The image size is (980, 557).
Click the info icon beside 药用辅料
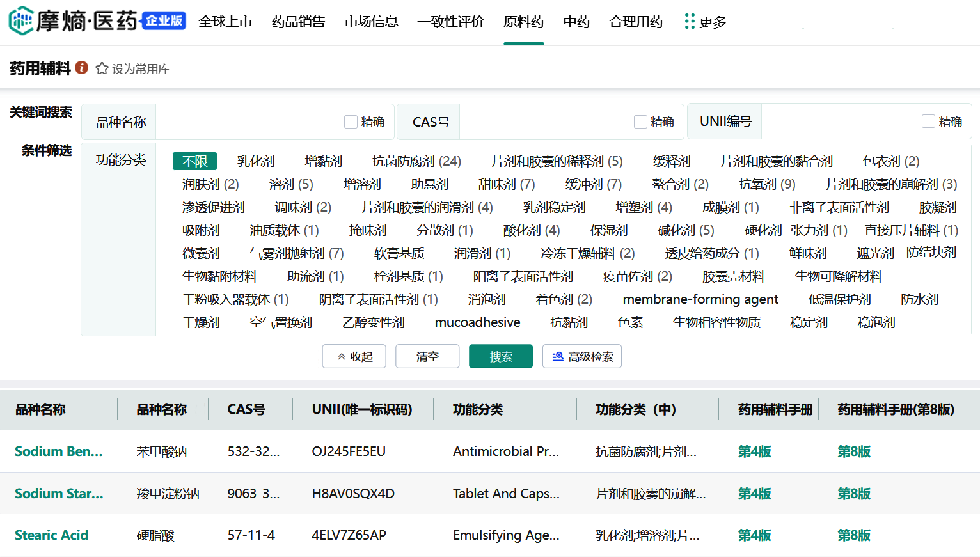point(81,67)
